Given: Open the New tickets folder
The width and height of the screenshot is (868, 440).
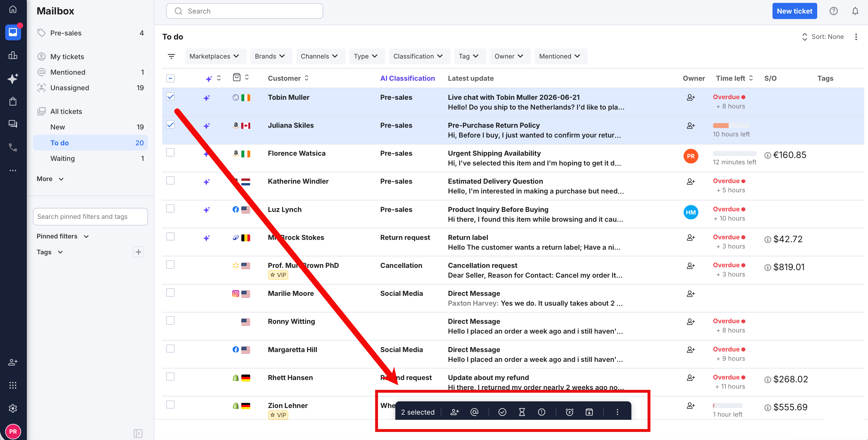Looking at the screenshot, I should click(x=90, y=127).
